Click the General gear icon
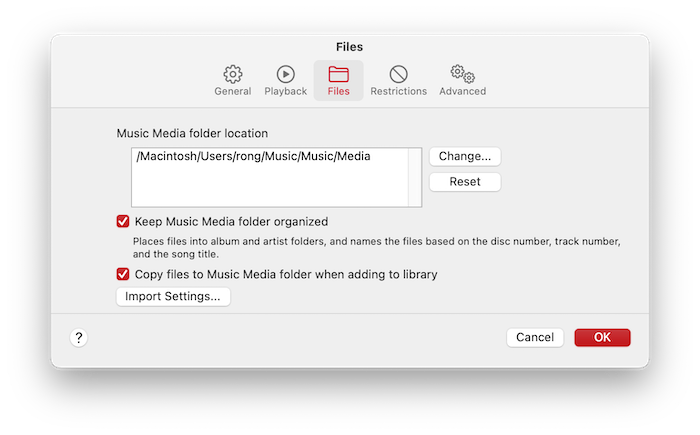The width and height of the screenshot is (700, 435). coord(233,74)
